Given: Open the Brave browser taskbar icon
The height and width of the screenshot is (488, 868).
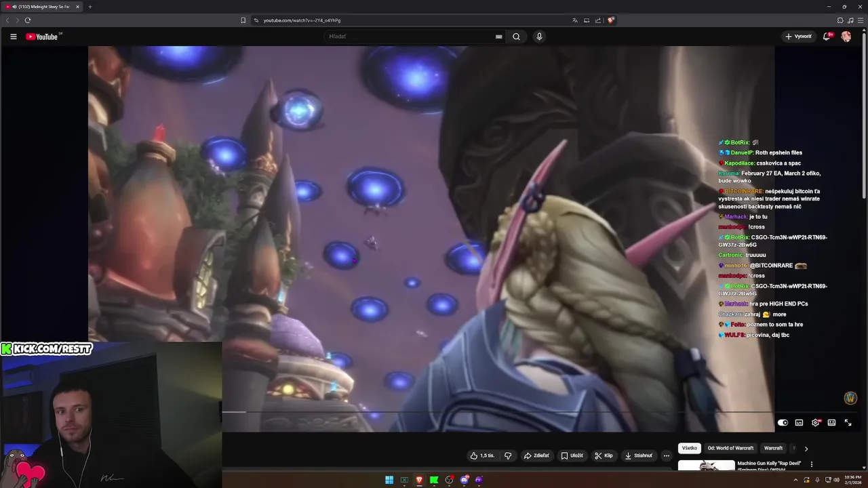Looking at the screenshot, I should (x=419, y=480).
